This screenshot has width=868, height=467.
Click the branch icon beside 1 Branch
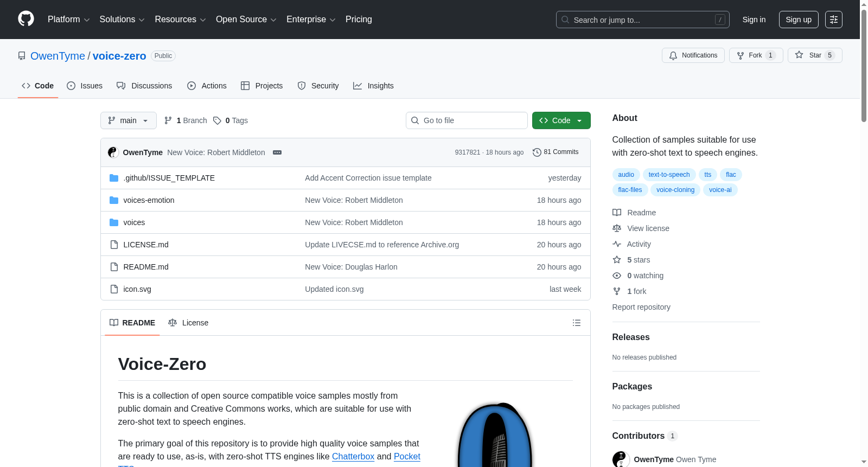[x=168, y=120]
